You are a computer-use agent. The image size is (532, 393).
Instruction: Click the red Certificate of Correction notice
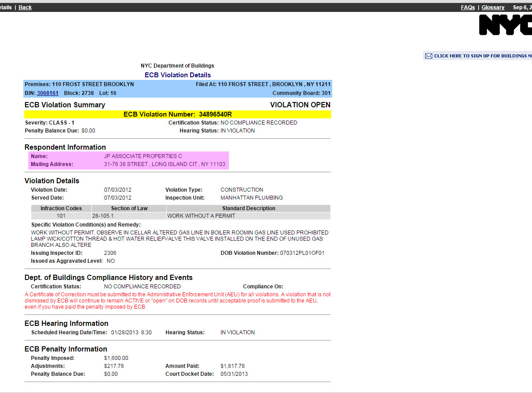click(177, 301)
